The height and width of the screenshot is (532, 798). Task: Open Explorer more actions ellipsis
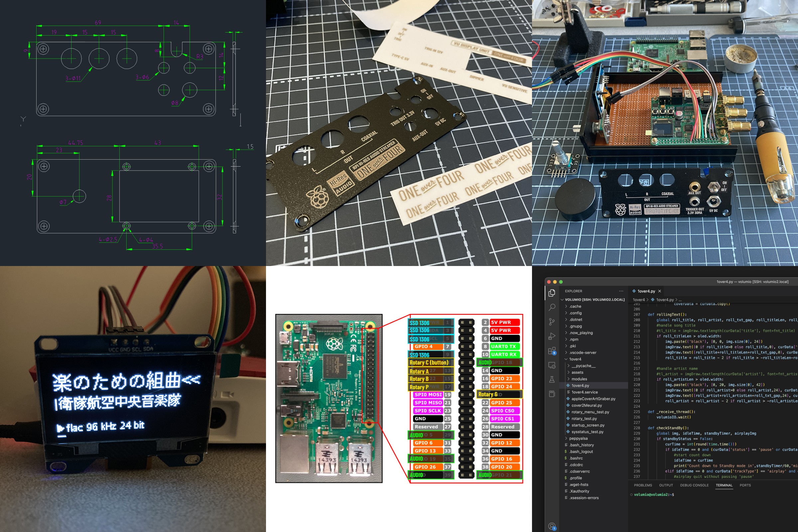[x=621, y=291]
